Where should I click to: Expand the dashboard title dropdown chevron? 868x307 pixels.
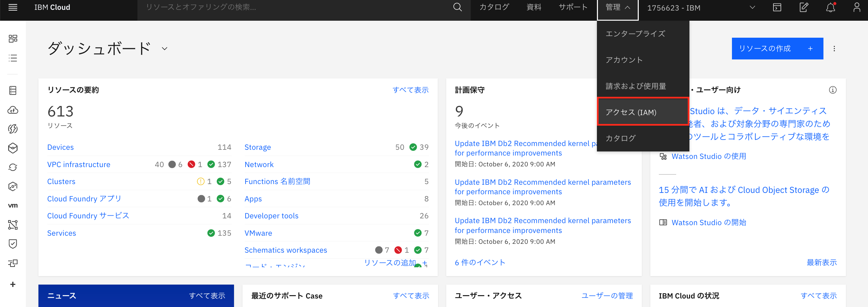(x=165, y=49)
